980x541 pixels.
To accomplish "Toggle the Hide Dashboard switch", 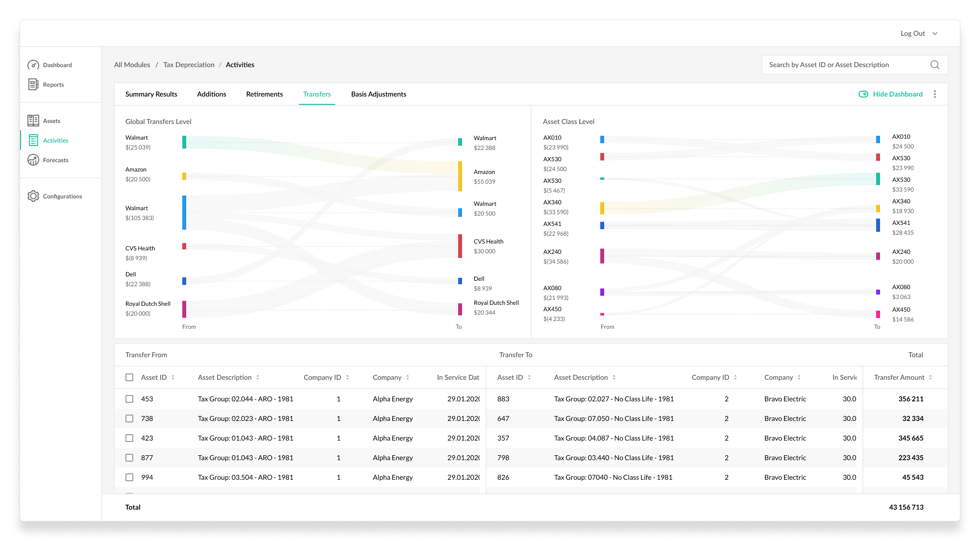I will tap(863, 94).
